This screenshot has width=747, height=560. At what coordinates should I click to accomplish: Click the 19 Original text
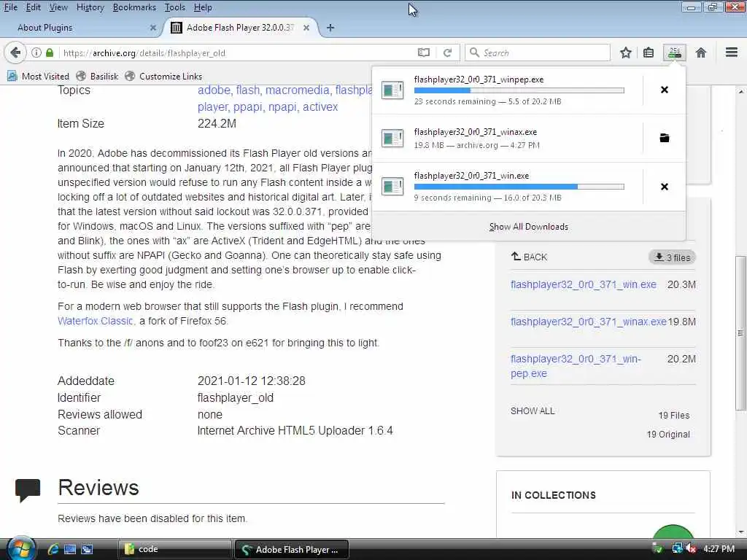668,435
